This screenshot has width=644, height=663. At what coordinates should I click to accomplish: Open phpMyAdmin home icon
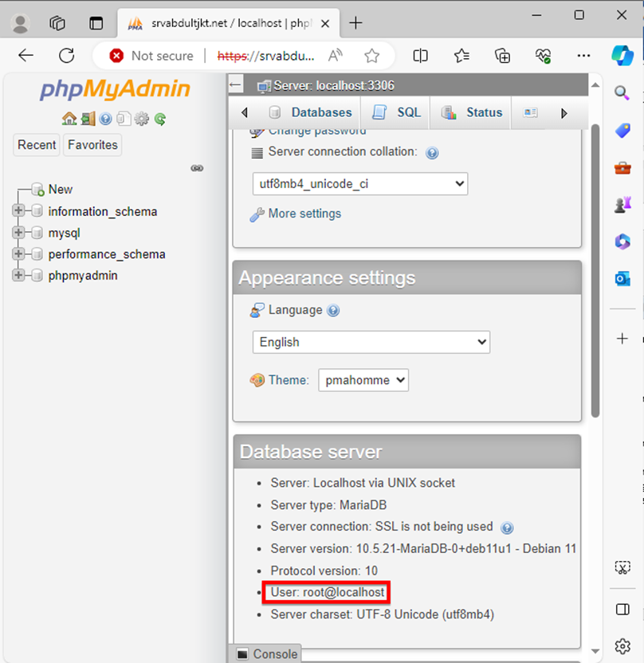point(69,120)
